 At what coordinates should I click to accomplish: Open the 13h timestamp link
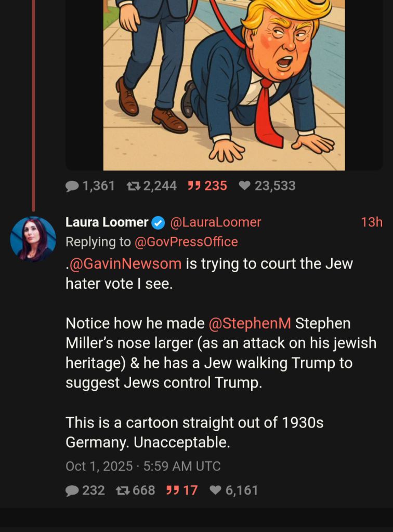coord(371,222)
